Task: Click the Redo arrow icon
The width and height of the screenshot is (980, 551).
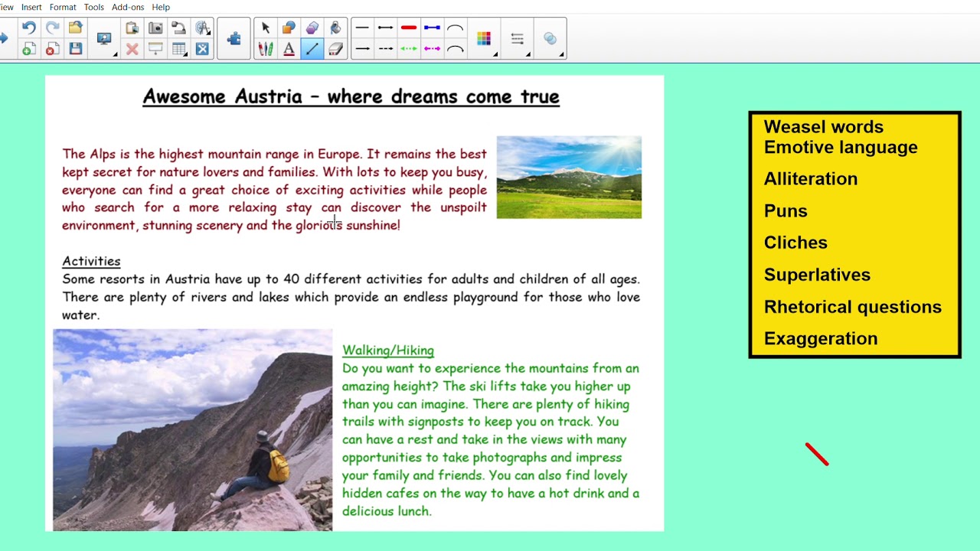Action: coord(52,28)
